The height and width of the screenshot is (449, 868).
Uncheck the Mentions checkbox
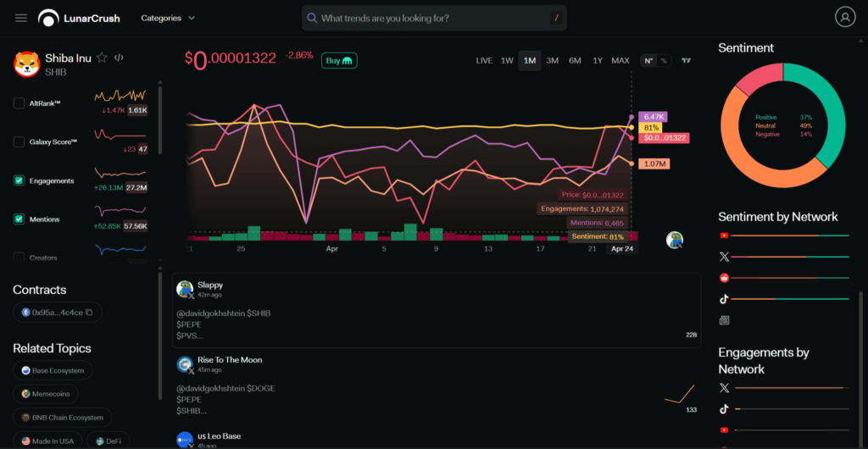pos(19,219)
